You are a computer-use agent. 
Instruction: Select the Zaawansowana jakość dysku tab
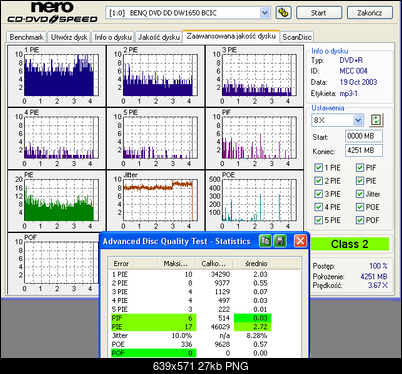[231, 36]
